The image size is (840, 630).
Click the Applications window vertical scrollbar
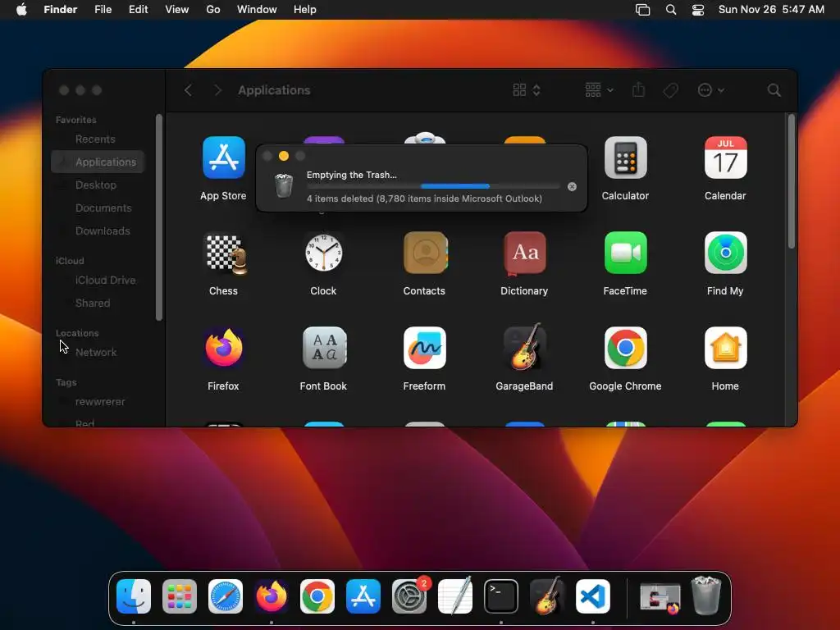click(x=792, y=180)
